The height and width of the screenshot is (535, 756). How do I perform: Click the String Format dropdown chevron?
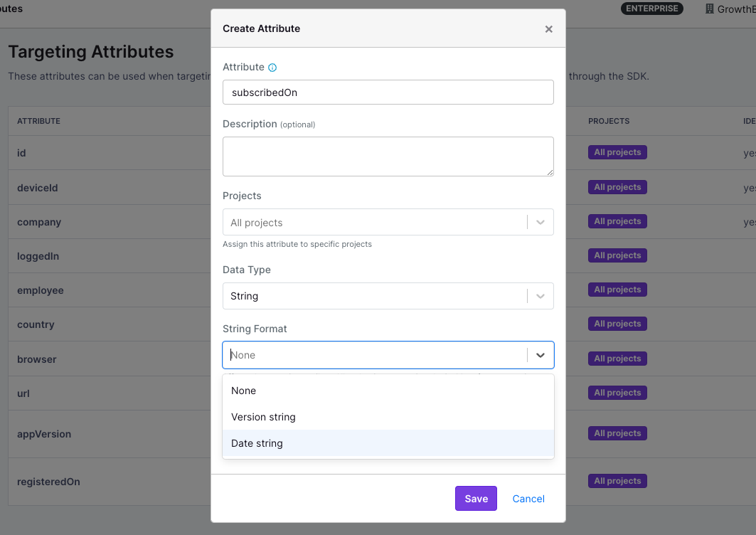click(x=541, y=354)
